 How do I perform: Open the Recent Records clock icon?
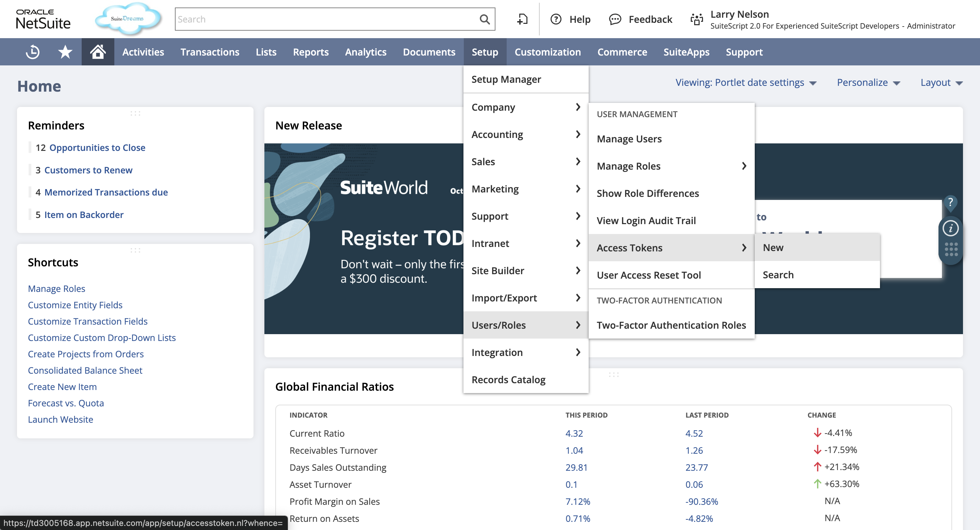33,52
